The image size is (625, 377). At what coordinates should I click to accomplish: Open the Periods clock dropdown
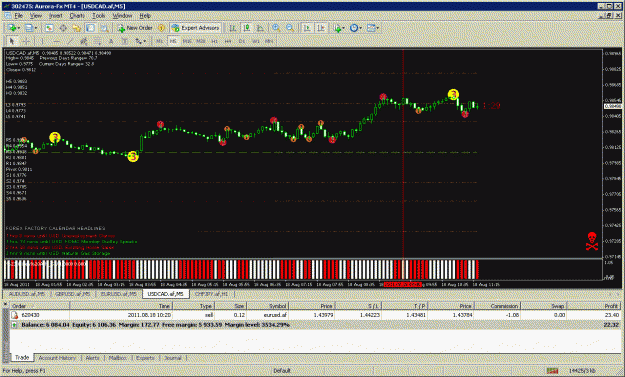click(355, 28)
